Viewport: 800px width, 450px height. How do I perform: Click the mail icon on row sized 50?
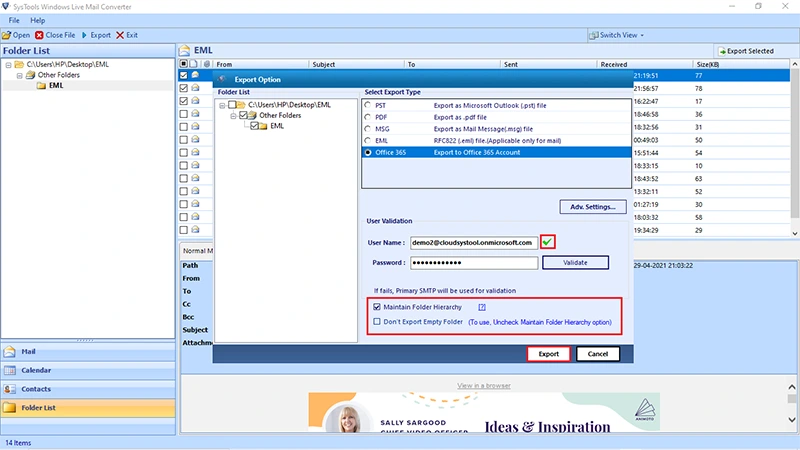point(195,139)
